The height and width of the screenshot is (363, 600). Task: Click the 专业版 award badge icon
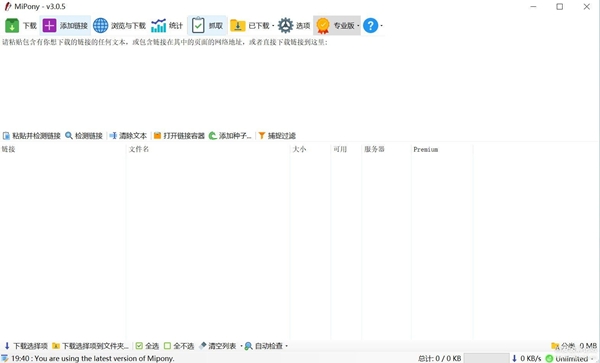tap(323, 26)
